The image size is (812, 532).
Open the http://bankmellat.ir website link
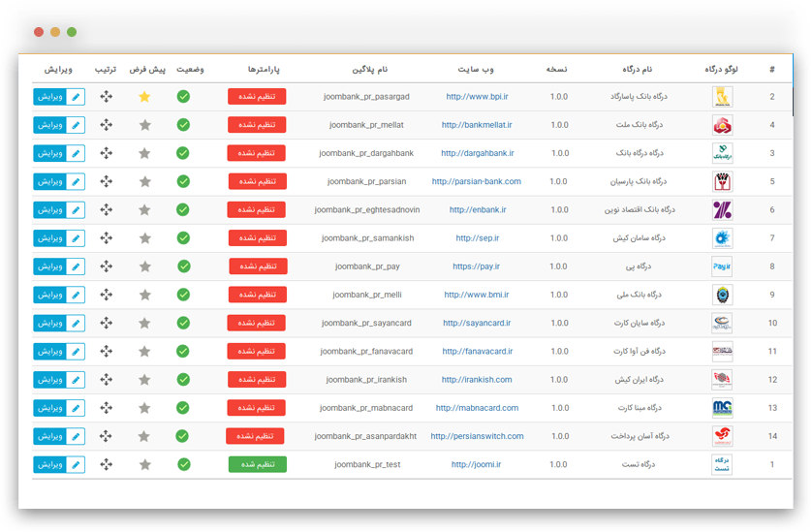477,125
